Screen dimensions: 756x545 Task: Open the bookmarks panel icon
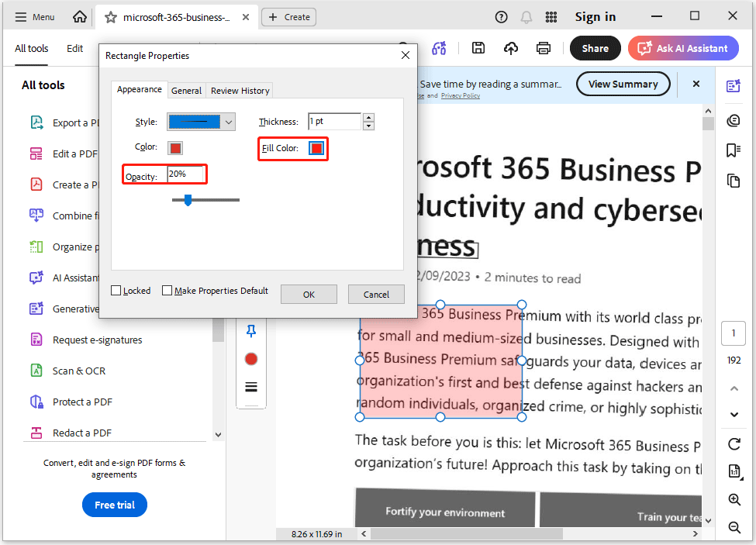tap(734, 150)
